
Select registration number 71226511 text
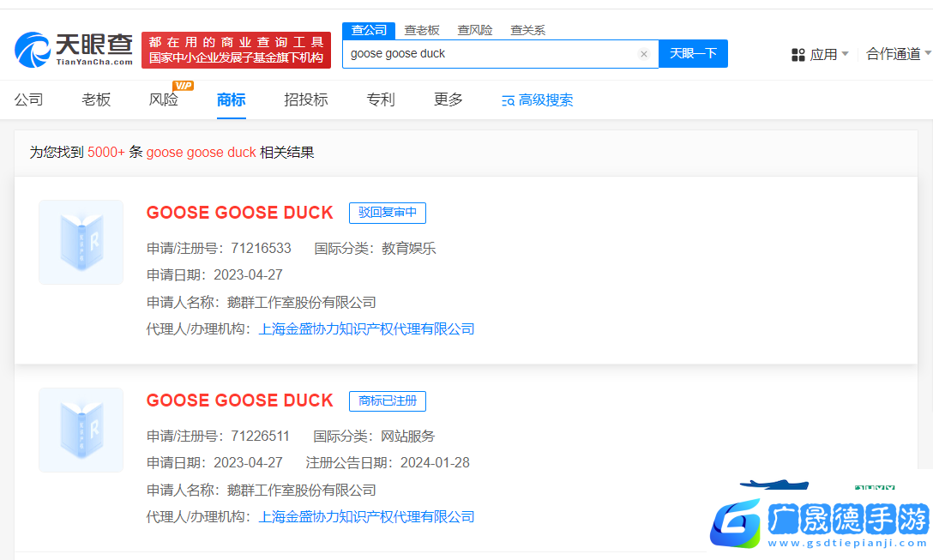point(260,437)
